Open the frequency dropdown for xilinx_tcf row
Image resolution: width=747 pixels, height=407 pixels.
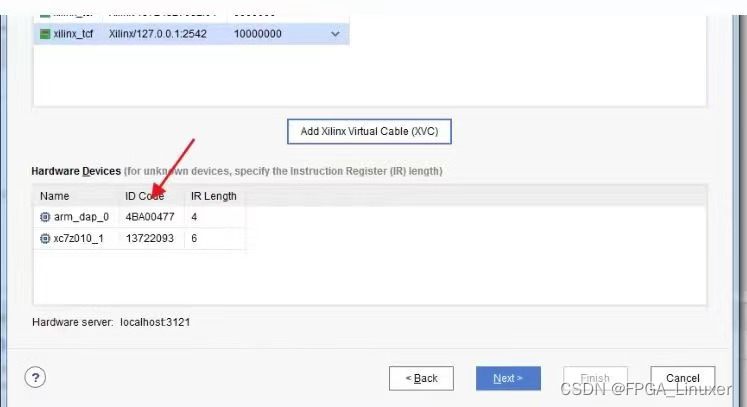coord(335,34)
